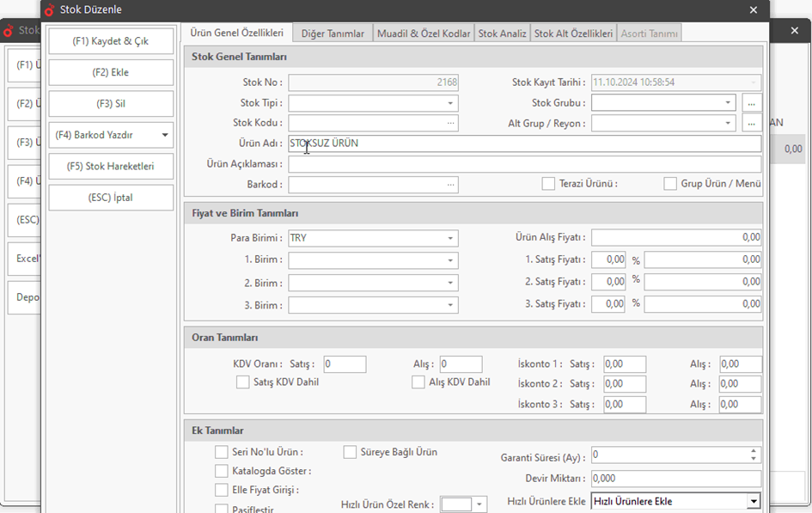
Task: Click the Devir Miktarı field
Action: (x=675, y=479)
